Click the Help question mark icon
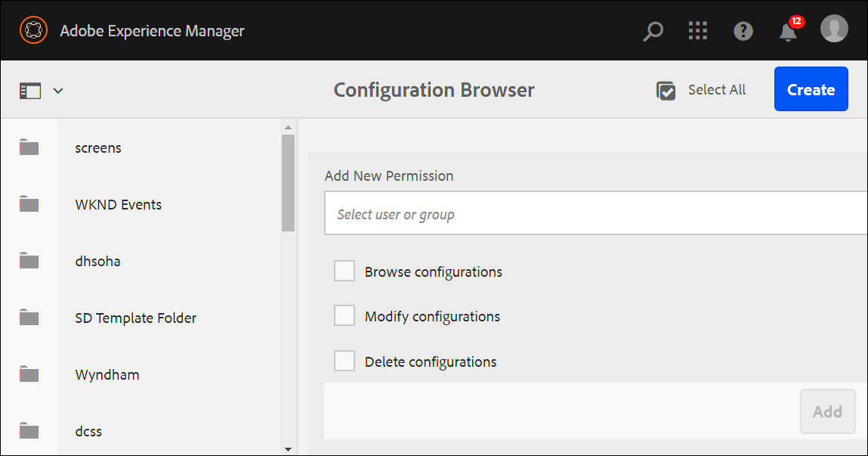 point(743,31)
